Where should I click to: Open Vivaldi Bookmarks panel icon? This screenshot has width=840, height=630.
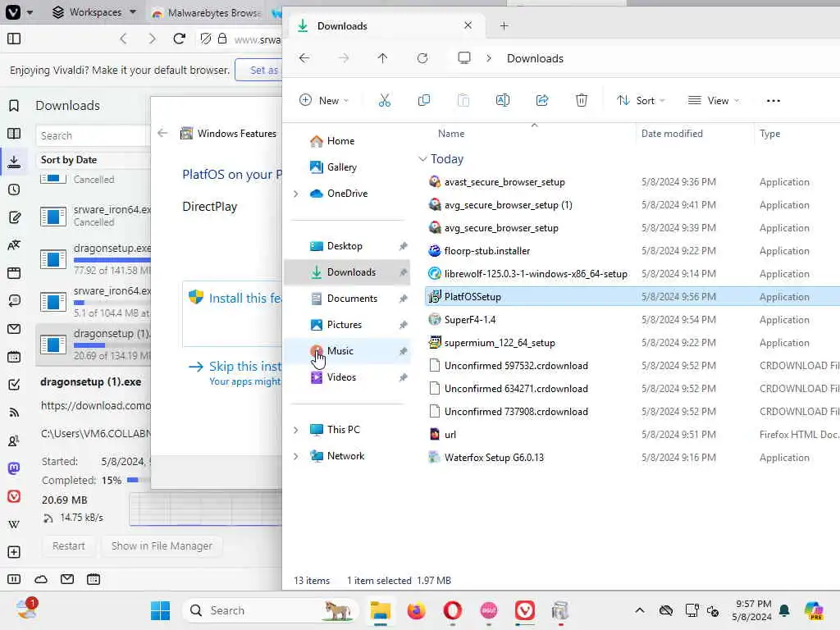(x=15, y=106)
